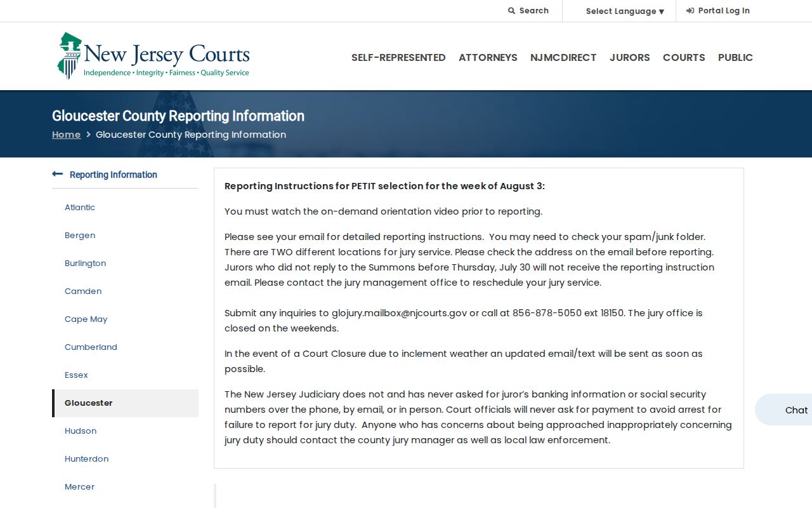The image size is (812, 508).
Task: Open the Public menu
Action: [x=735, y=57]
